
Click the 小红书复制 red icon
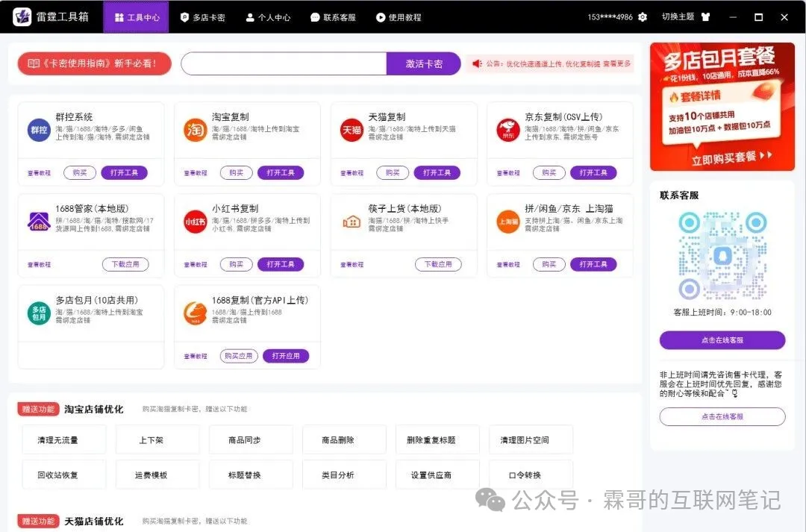tap(196, 222)
